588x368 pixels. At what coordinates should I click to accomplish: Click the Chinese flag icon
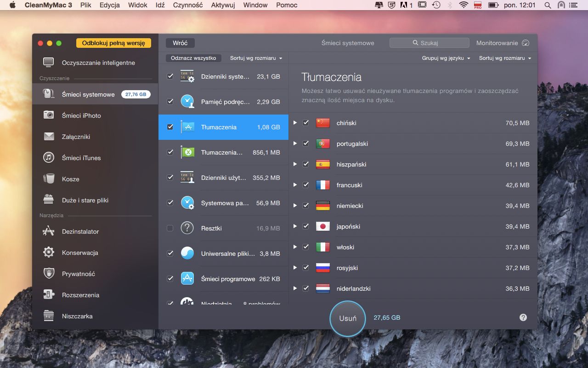pos(323,123)
